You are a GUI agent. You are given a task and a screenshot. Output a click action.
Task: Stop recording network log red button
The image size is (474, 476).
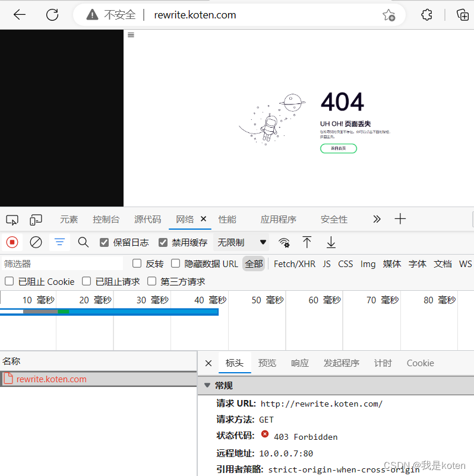tap(12, 242)
